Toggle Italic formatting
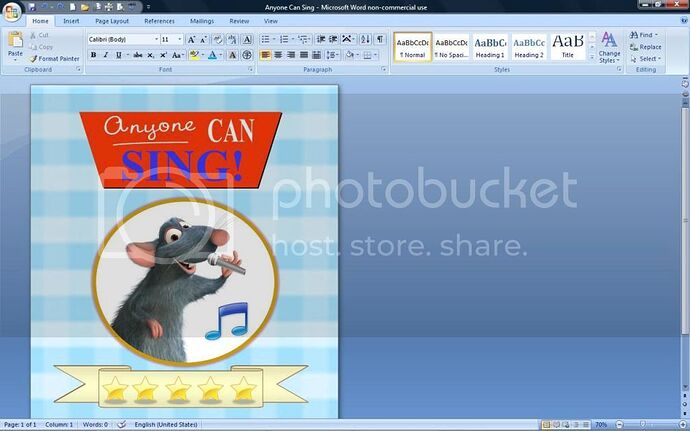The height and width of the screenshot is (431, 690). click(x=105, y=55)
